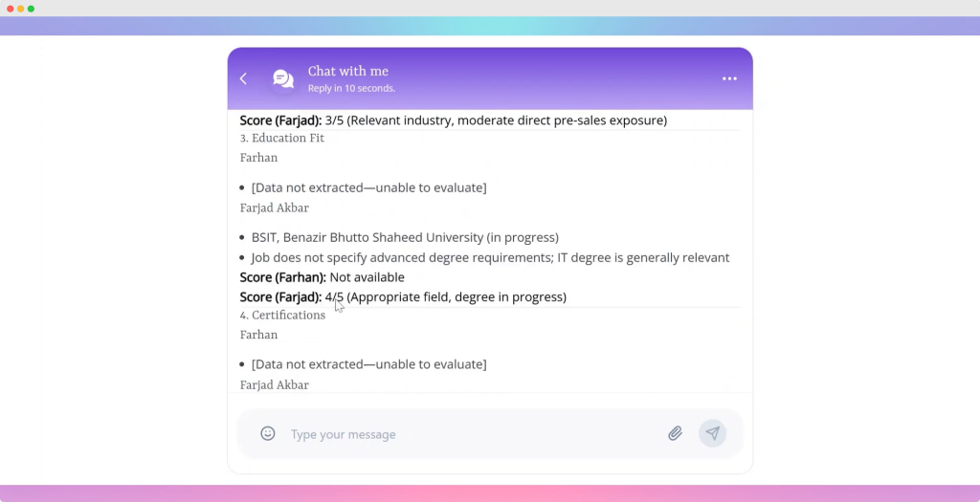The width and height of the screenshot is (980, 502).
Task: Click the first '[Data not extracted' bullet
Action: click(368, 187)
